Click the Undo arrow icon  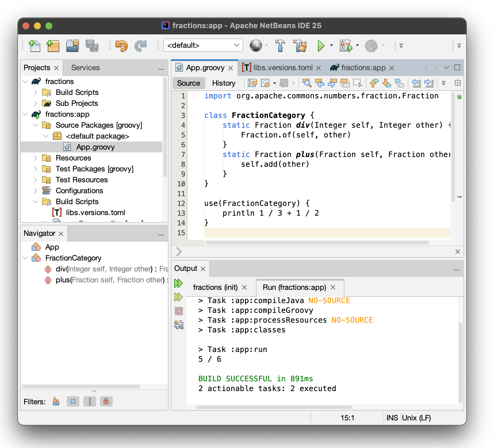pyautogui.click(x=121, y=46)
